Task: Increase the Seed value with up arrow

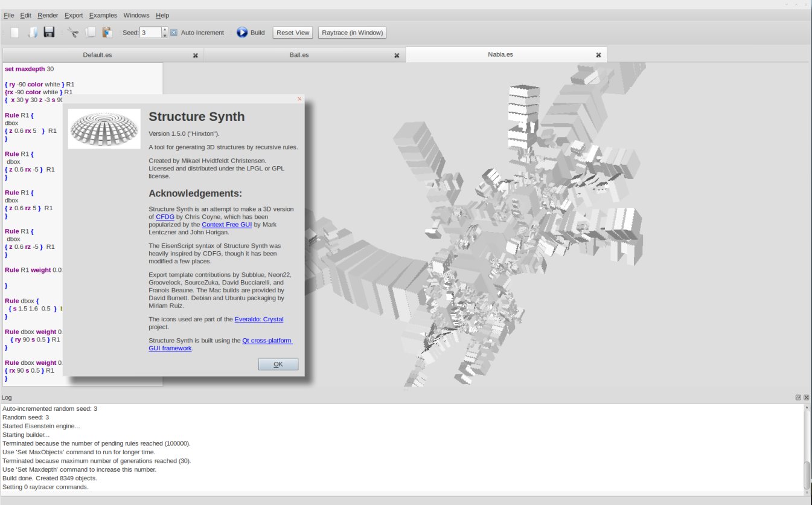Action: click(165, 30)
